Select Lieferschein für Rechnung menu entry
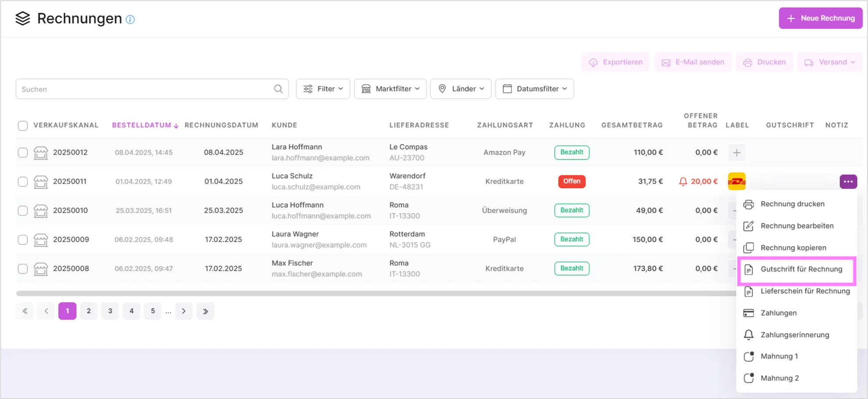The width and height of the screenshot is (868, 399). tap(797, 291)
